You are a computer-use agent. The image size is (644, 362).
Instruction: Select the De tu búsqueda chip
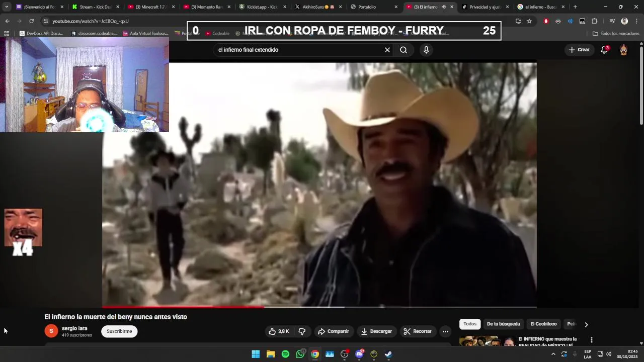pos(503,324)
